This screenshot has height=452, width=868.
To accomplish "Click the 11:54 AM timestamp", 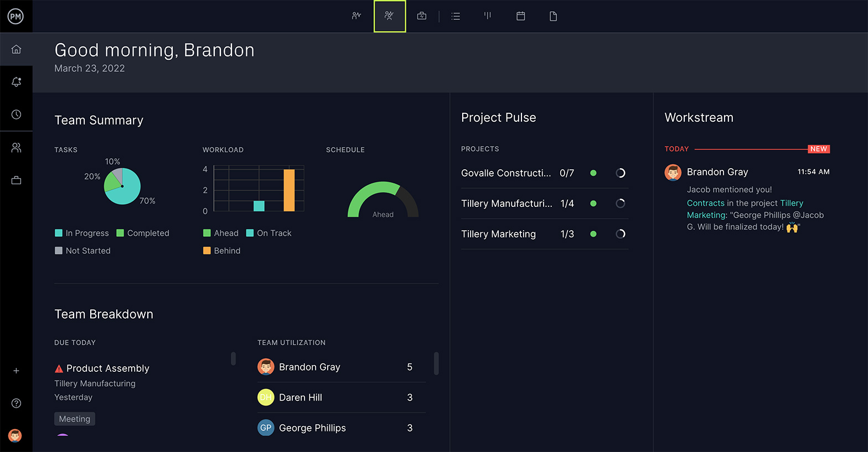I will point(813,172).
